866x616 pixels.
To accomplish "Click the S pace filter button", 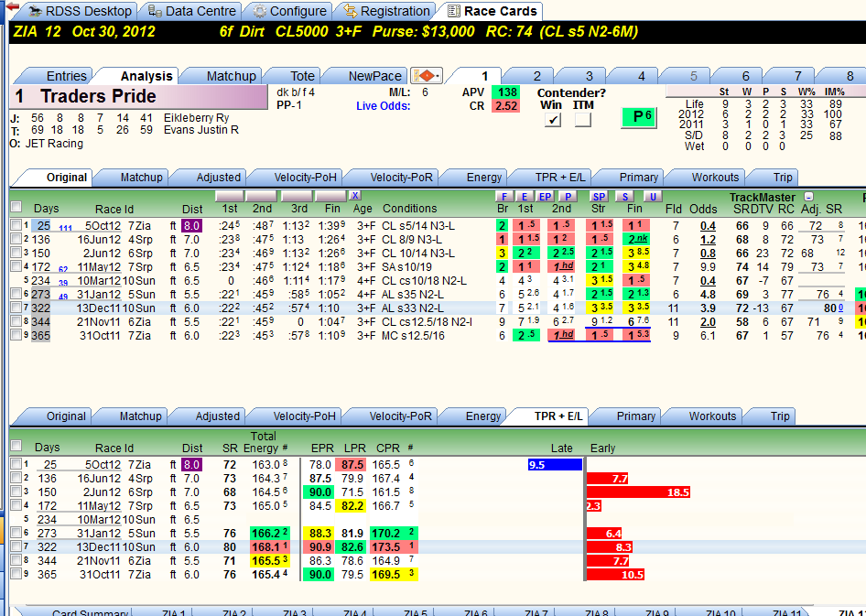I will coord(624,197).
